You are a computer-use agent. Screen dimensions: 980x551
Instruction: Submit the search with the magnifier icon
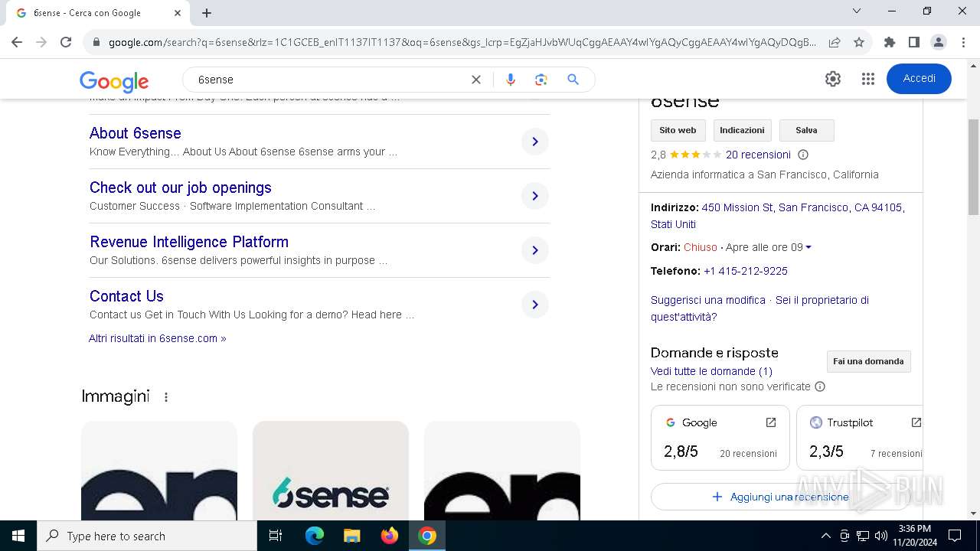point(573,80)
